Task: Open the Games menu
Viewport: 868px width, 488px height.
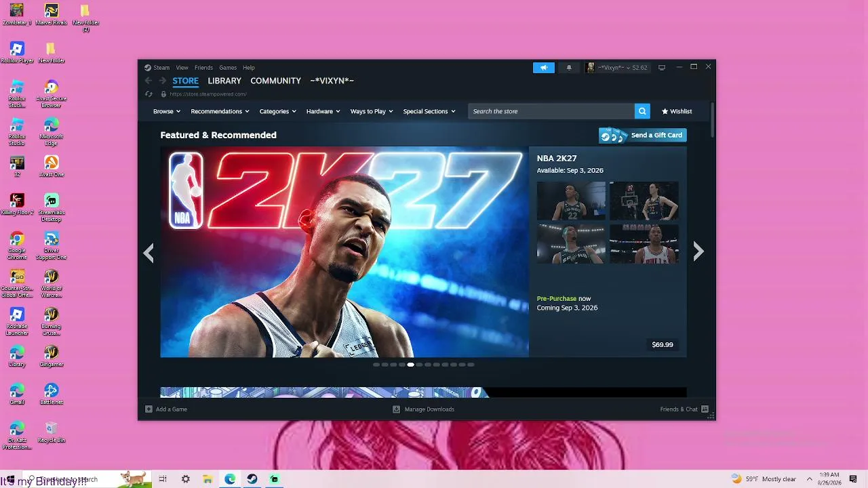Action: tap(228, 68)
